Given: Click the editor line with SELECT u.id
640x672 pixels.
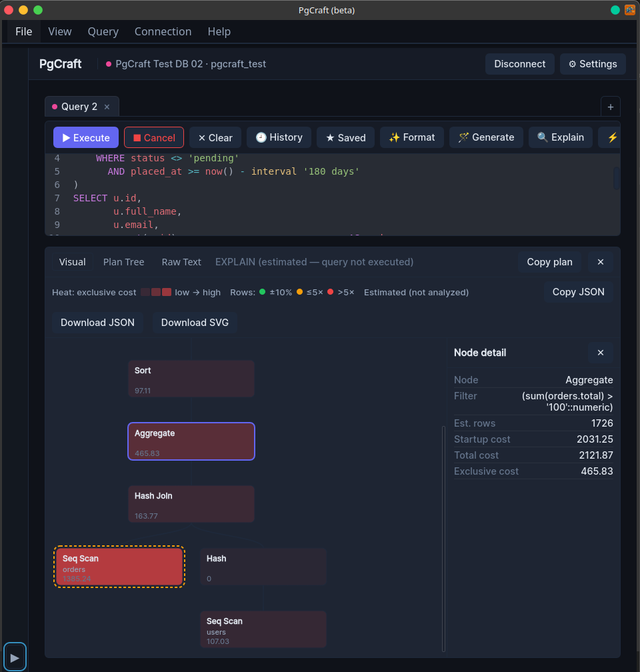Looking at the screenshot, I should point(107,198).
